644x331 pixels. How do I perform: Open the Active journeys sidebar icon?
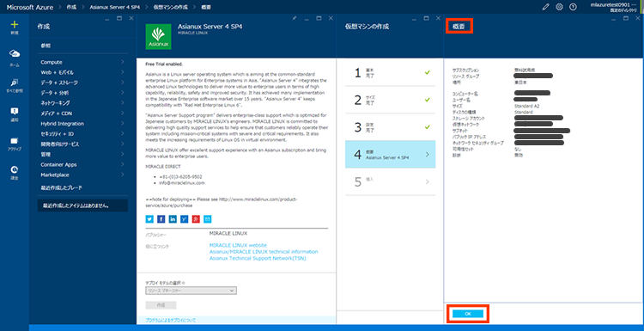point(15,141)
